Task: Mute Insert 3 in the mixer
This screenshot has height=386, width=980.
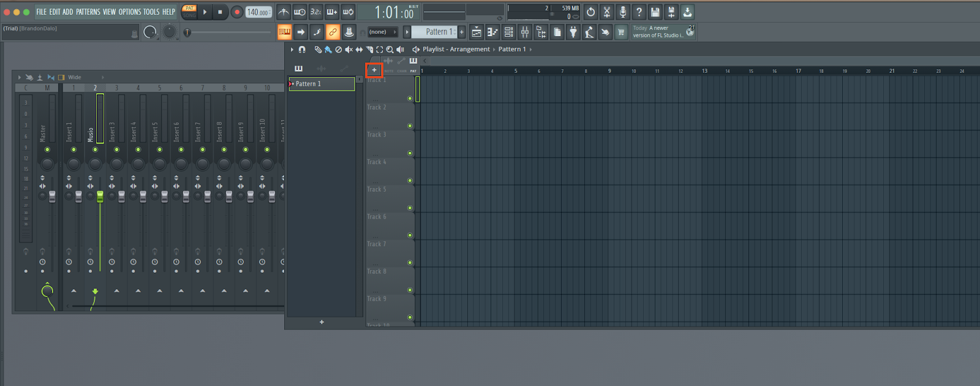Action: click(116, 149)
